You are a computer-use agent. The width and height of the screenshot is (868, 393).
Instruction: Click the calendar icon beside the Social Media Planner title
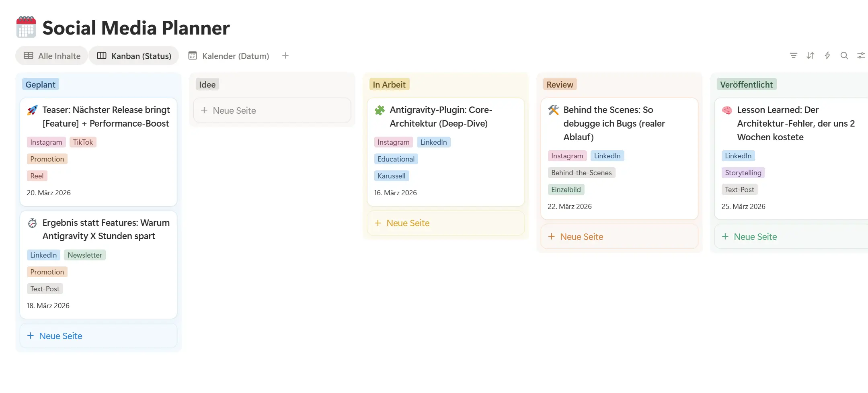click(26, 27)
